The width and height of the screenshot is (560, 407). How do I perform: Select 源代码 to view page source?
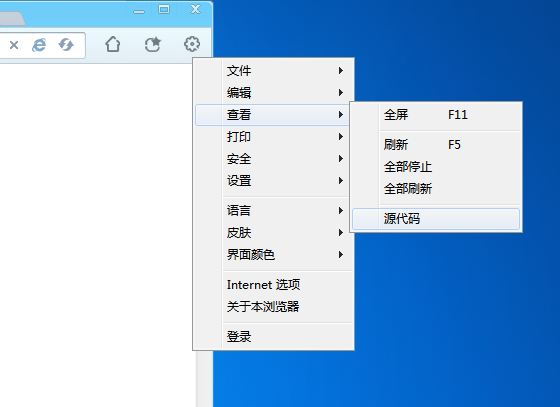[436, 218]
